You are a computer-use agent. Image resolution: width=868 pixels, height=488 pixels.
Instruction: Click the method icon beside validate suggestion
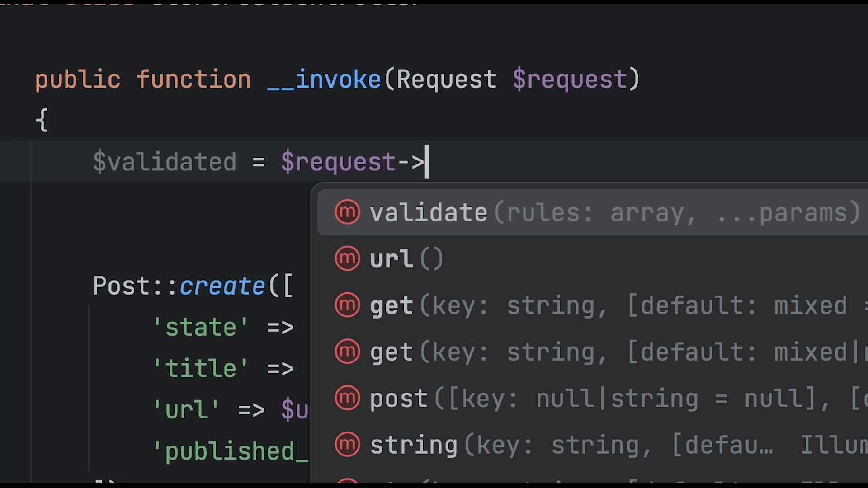[347, 212]
